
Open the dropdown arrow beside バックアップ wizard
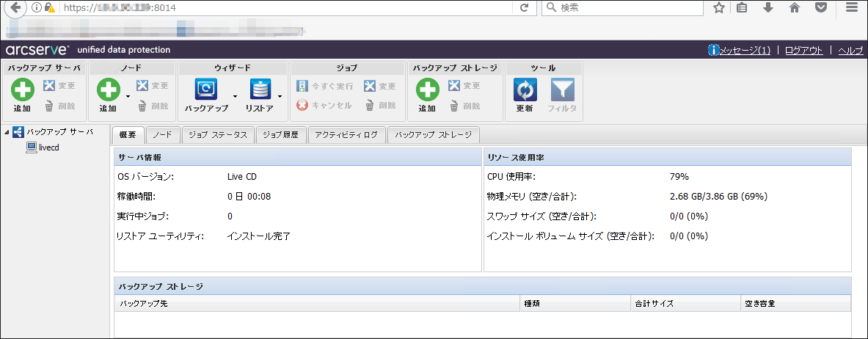point(235,96)
